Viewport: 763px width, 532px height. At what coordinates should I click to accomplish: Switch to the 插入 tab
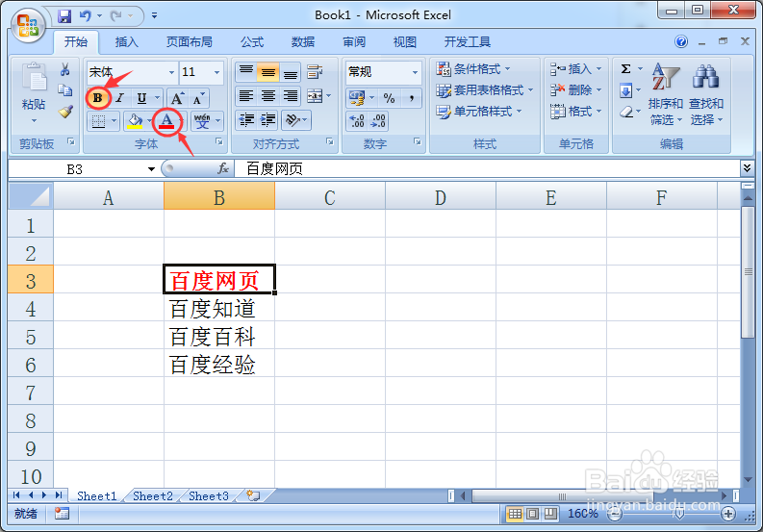126,42
